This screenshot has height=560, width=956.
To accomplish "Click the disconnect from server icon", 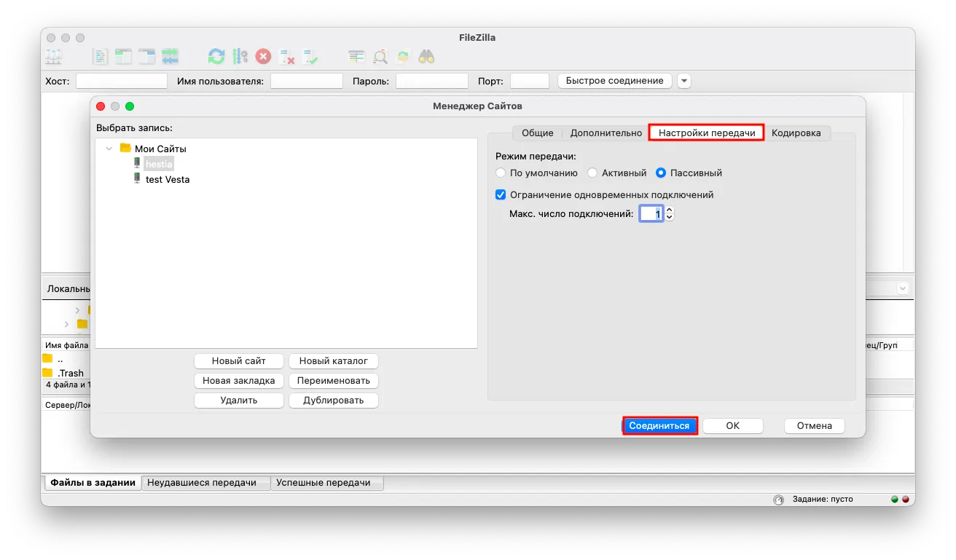I will coord(286,56).
